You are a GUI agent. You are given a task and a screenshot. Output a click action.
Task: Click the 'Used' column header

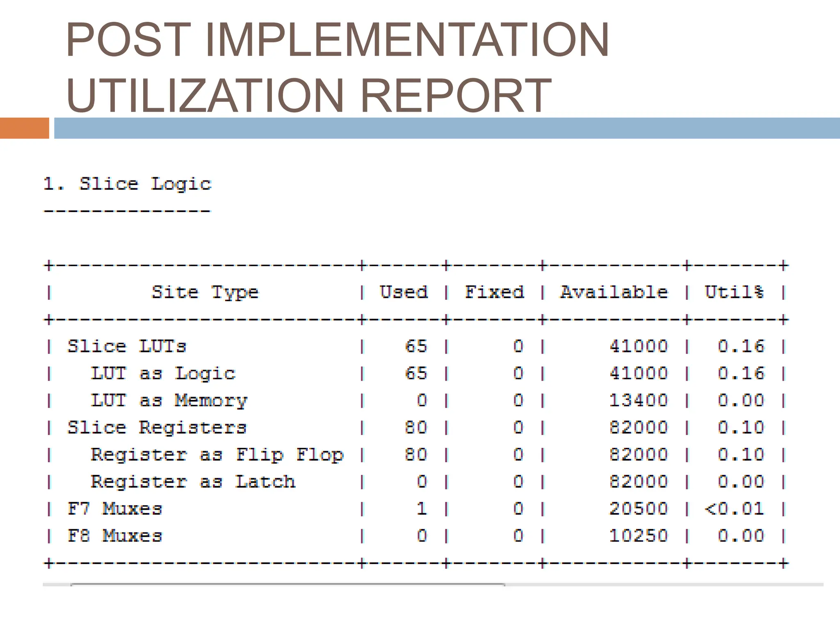tap(404, 292)
